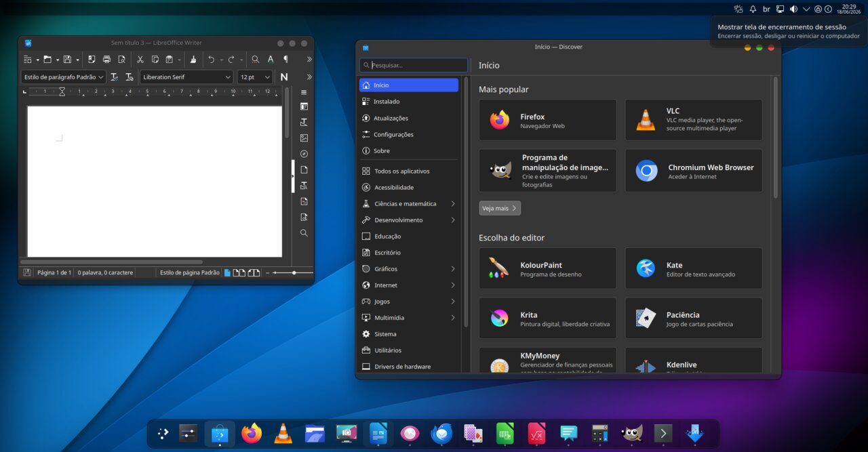The image size is (868, 452).
Task: Click the Find magnifier in Writer sidebar
Action: (x=304, y=232)
